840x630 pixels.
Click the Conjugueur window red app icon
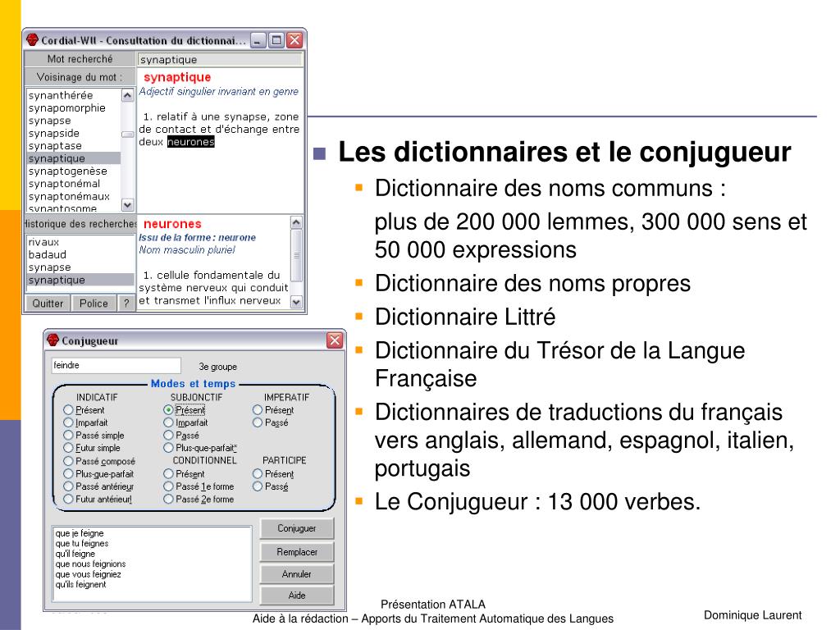coord(52,340)
